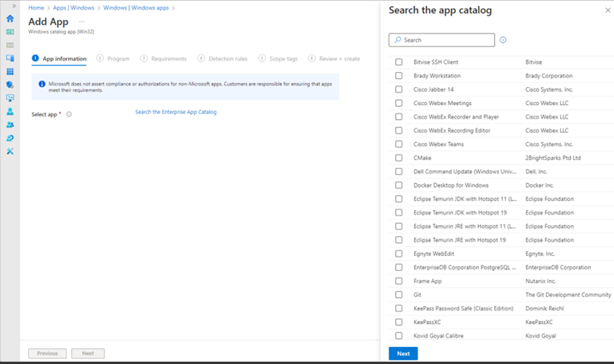Image resolution: width=614 pixels, height=364 pixels.
Task: Click publisher Docker Inc.
Action: click(539, 185)
